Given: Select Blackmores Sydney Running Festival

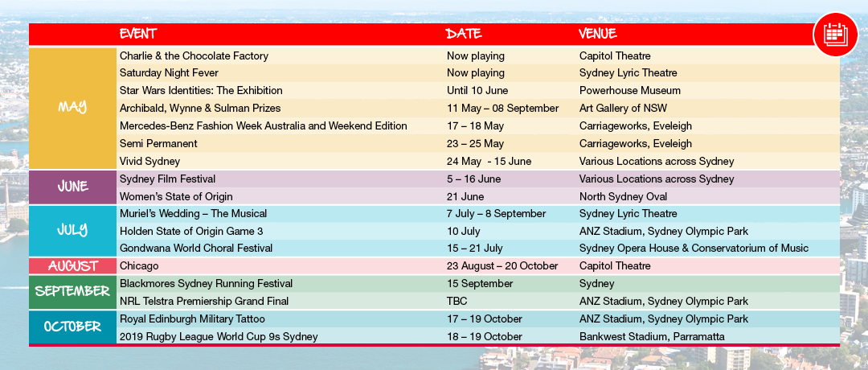Looking at the screenshot, I should [x=206, y=284].
